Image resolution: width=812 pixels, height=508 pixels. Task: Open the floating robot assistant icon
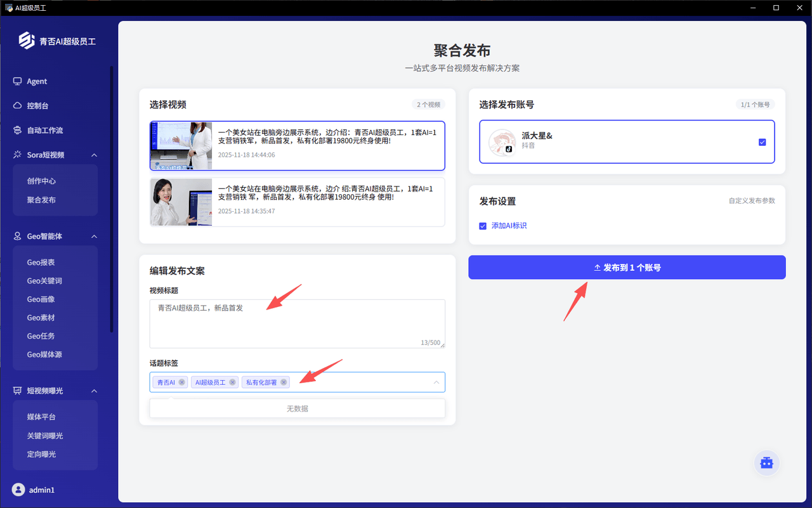point(766,463)
